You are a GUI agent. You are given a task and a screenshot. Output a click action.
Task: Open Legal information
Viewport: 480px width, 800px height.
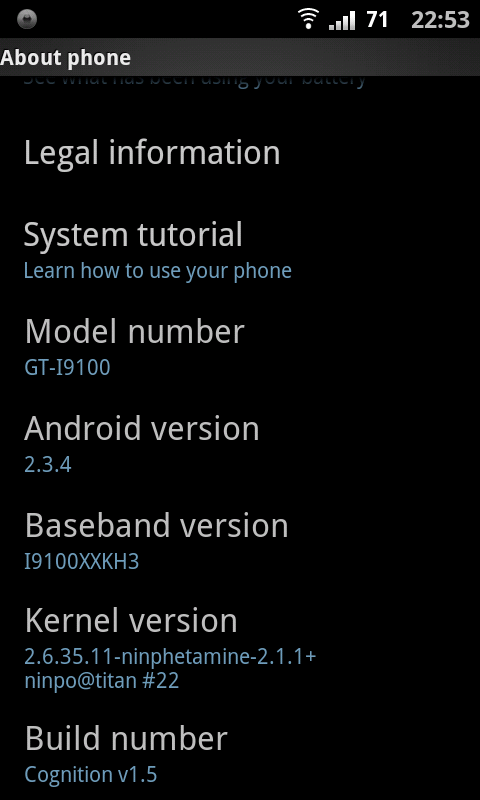240,153
